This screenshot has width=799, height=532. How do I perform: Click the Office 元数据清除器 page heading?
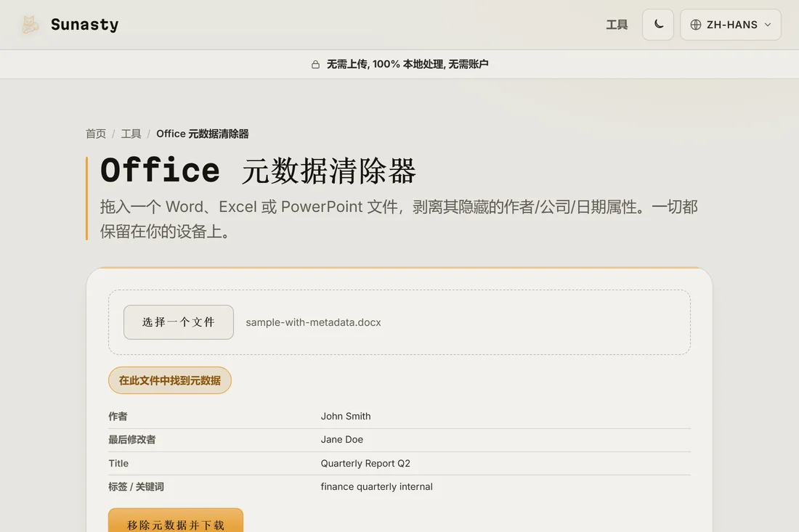259,171
